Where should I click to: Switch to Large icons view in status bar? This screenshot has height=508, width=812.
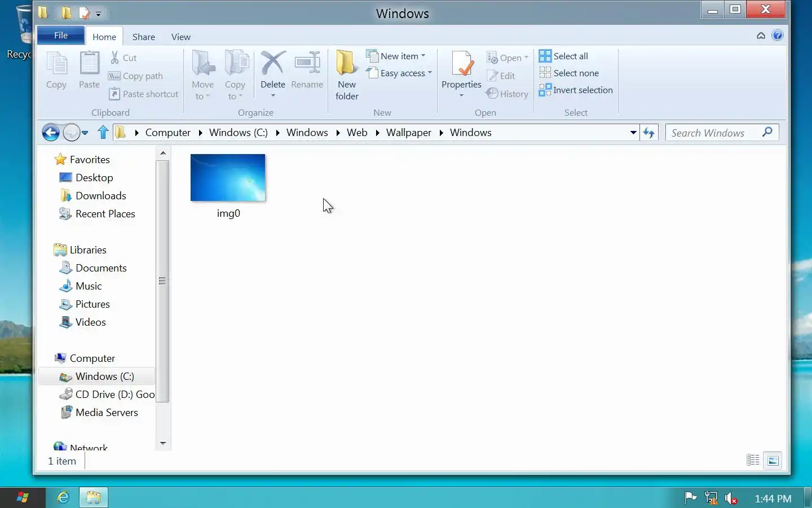pos(773,461)
